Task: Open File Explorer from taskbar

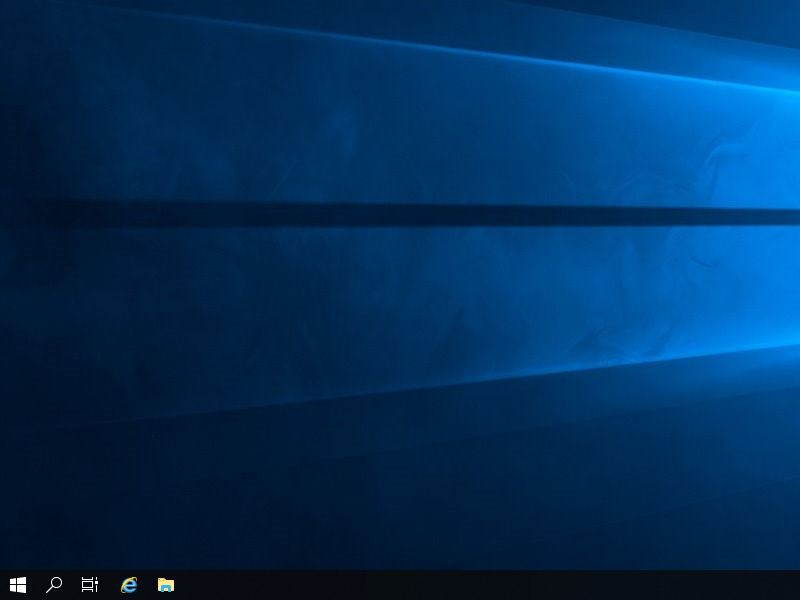Action: point(166,585)
